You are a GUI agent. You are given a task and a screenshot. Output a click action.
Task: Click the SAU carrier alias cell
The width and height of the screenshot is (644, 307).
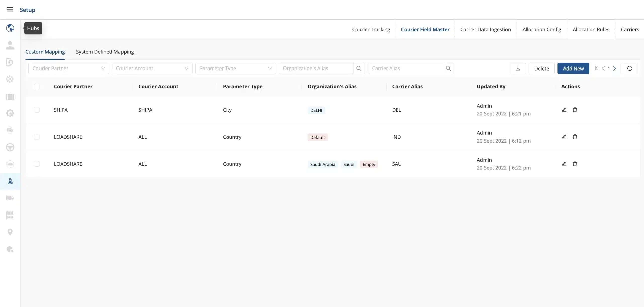(397, 164)
